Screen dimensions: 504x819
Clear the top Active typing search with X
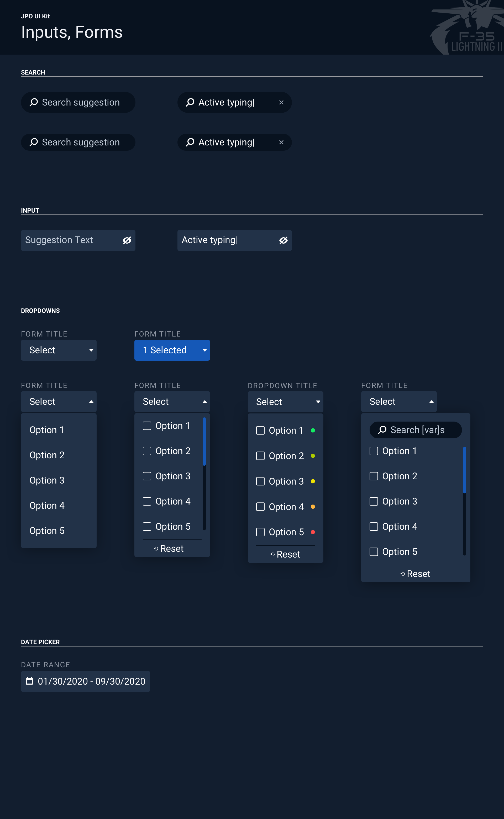pyautogui.click(x=281, y=102)
